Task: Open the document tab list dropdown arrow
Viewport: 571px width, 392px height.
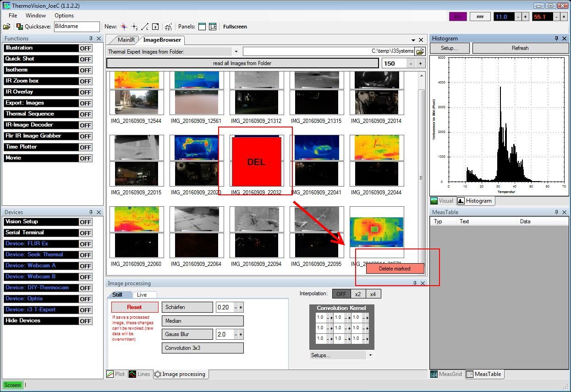Action: coord(413,40)
